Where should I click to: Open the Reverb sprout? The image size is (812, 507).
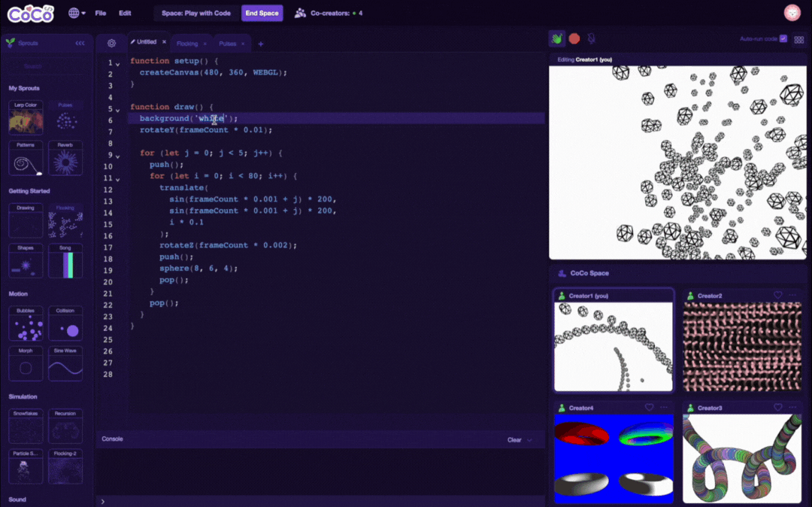(65, 158)
